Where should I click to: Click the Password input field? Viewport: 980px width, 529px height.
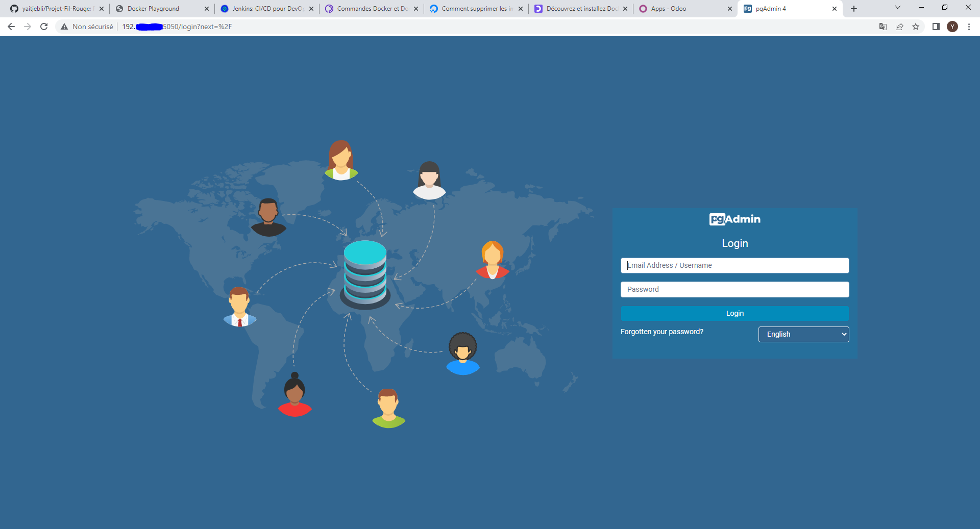734,289
